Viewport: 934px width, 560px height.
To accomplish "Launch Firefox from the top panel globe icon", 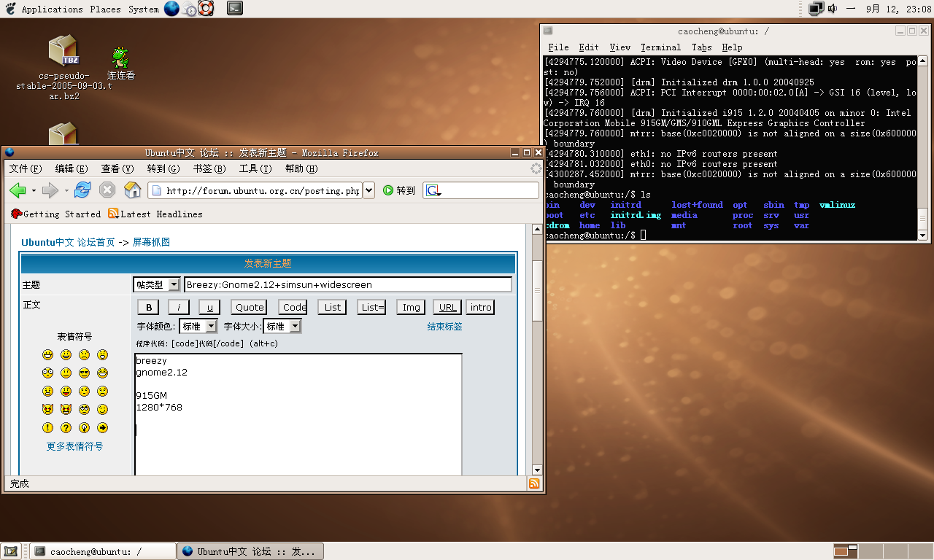I will [x=171, y=9].
